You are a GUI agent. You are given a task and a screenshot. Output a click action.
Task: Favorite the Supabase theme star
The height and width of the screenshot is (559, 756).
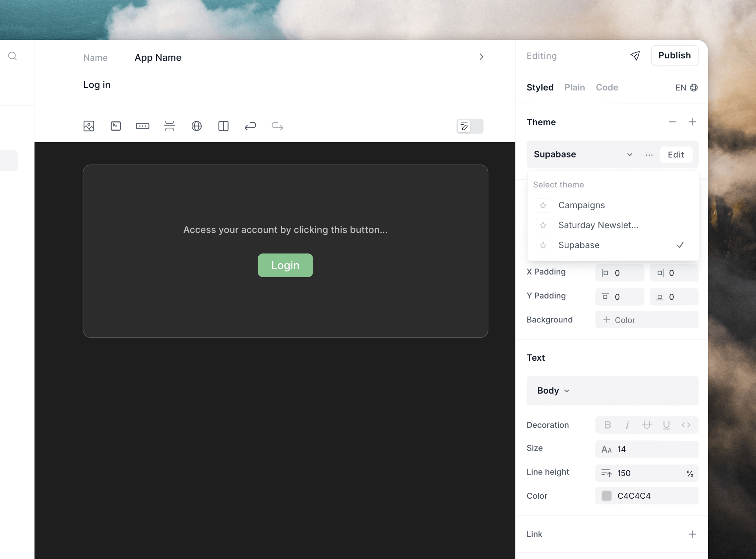coord(543,245)
